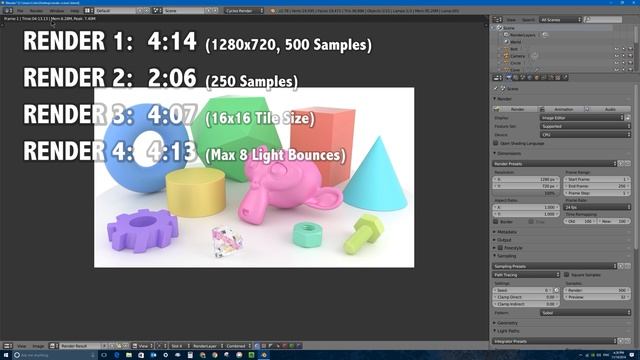Open the Path Tracing method dropdown

pos(526,275)
